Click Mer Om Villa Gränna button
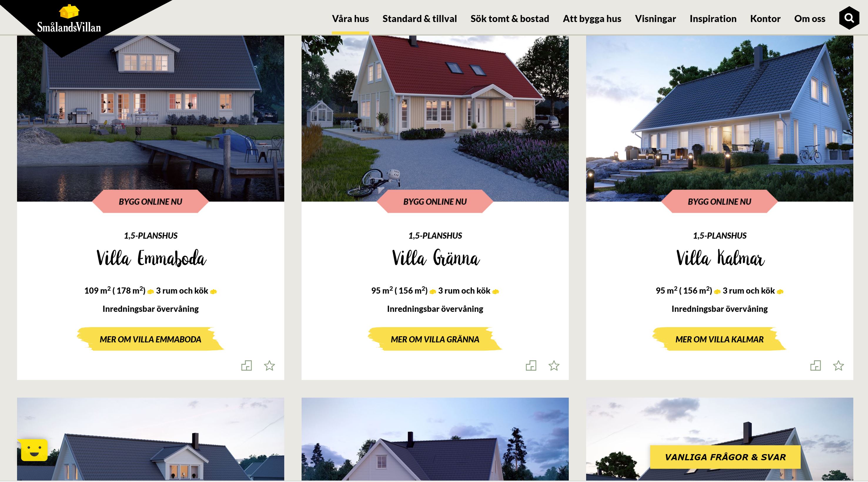The image size is (868, 482). pyautogui.click(x=435, y=339)
